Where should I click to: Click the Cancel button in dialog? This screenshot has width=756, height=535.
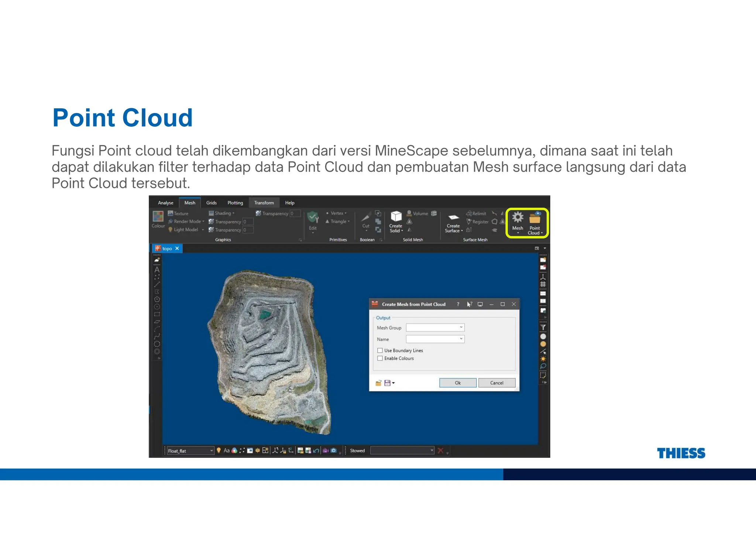tap(496, 383)
